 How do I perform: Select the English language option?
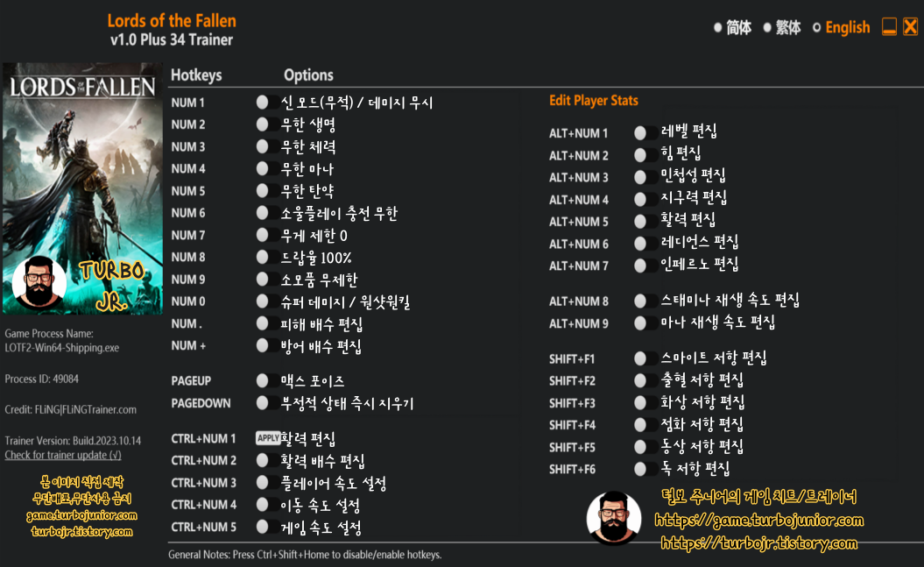(841, 28)
